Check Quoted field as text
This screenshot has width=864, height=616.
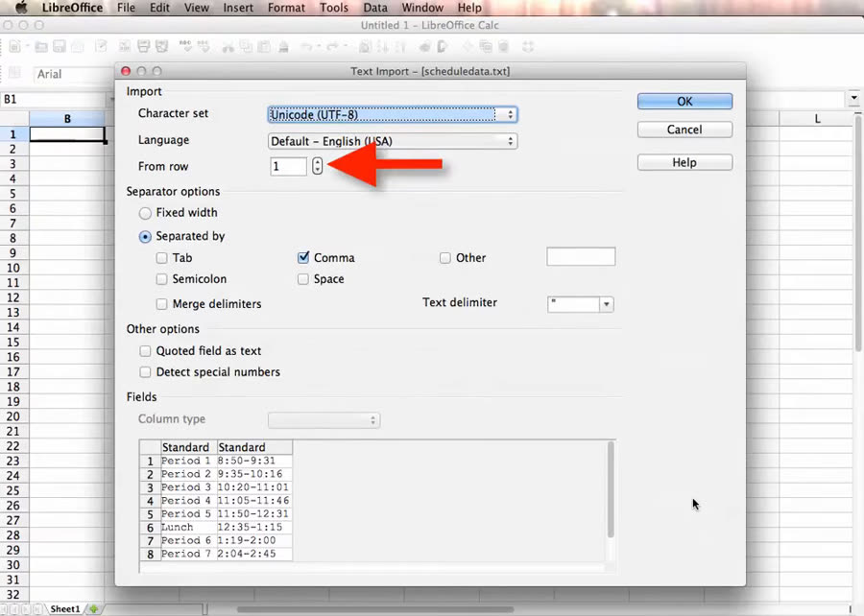coord(145,350)
